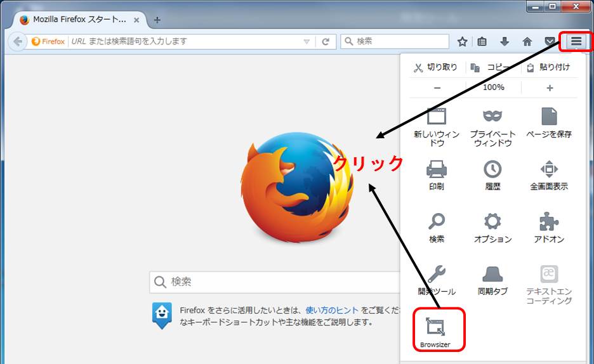
Task: Click the Pocket icon in toolbar
Action: pyautogui.click(x=550, y=41)
